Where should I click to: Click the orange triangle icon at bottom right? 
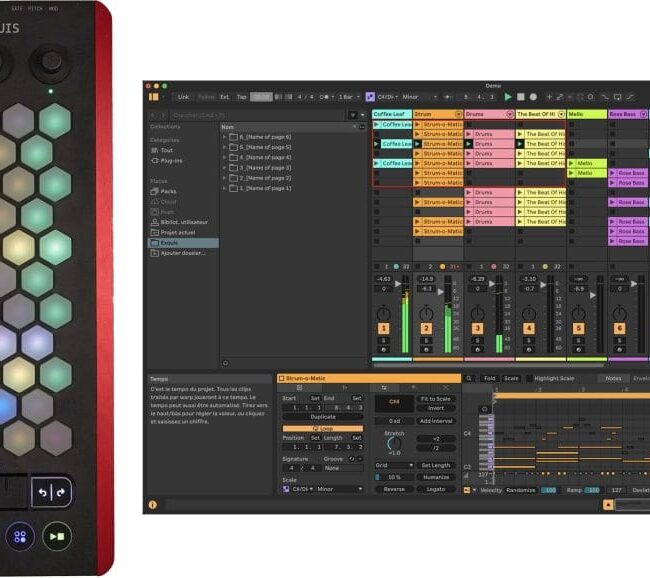point(608,505)
